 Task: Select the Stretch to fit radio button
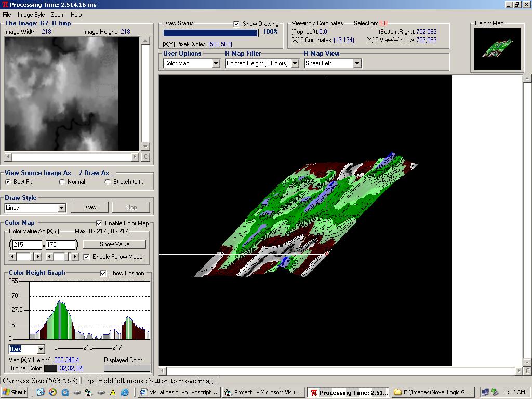tap(108, 182)
